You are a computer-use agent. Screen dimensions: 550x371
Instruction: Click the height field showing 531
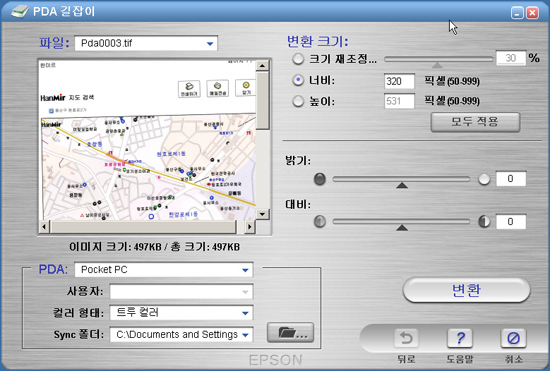tap(399, 101)
